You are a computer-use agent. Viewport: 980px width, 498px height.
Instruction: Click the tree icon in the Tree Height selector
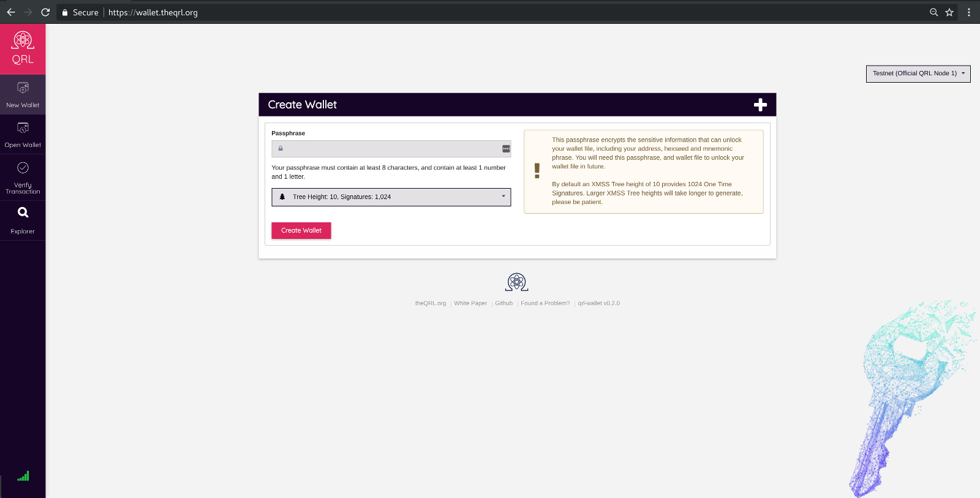(x=282, y=197)
